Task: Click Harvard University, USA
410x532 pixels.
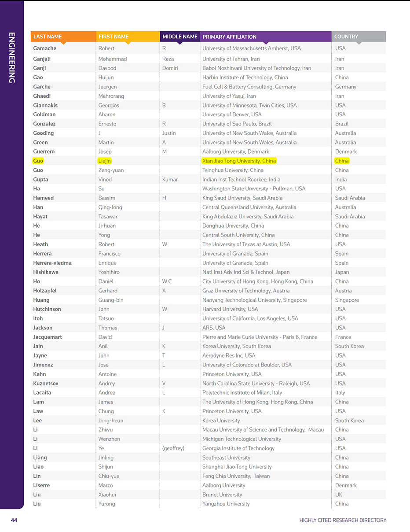Action: tap(230, 309)
